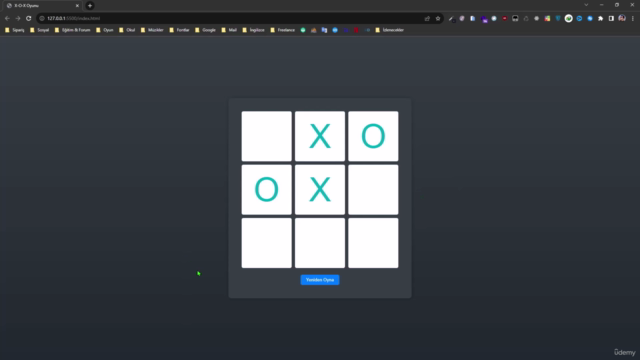Click the blue shield extension icon

click(x=558, y=18)
